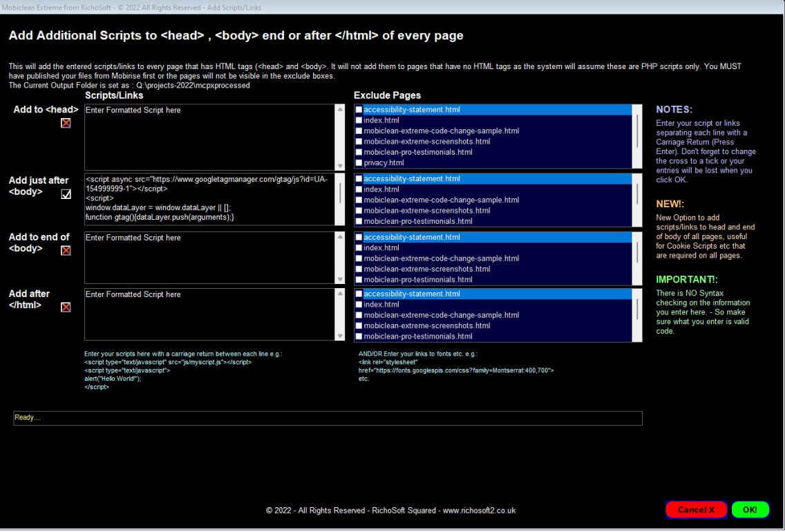Click into the Add after </html> script text area
Viewport: 785px width, 532px height.
(210, 314)
